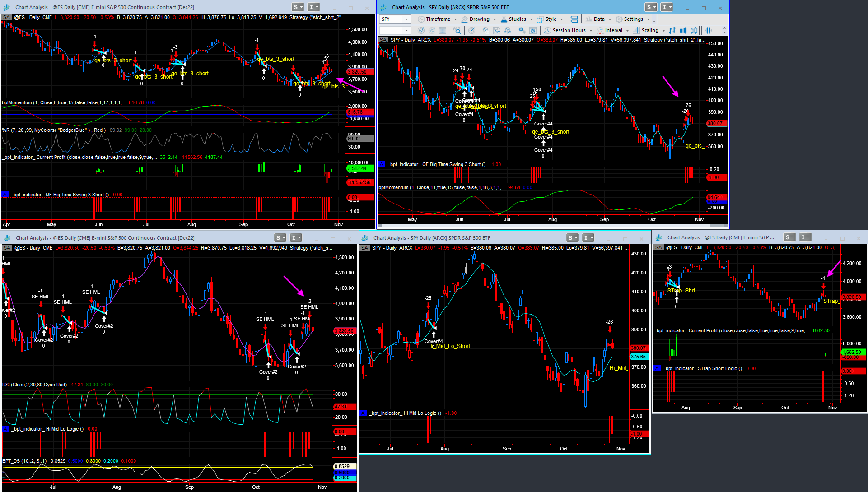Click the gear with hash icon in SPY toolbar
This screenshot has height=492, width=868.
click(522, 30)
